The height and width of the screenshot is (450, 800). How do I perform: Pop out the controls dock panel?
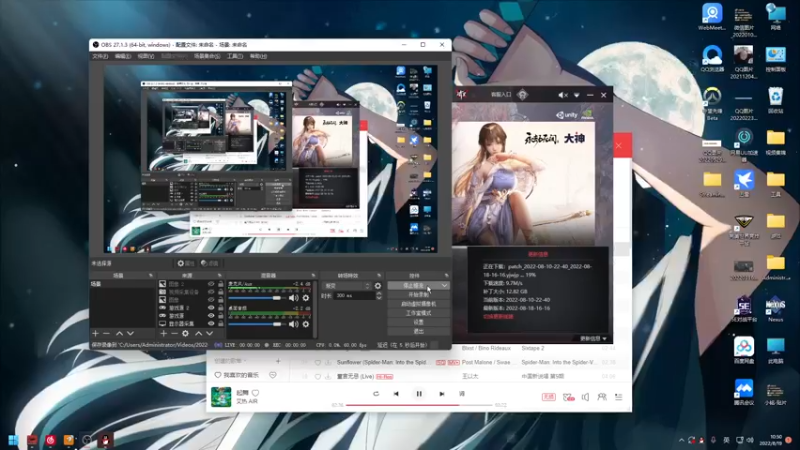(446, 276)
